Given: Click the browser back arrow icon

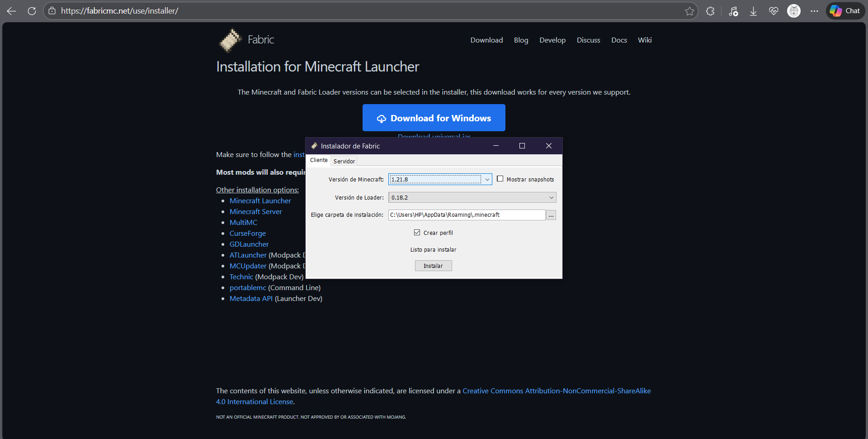Looking at the screenshot, I should (x=12, y=11).
